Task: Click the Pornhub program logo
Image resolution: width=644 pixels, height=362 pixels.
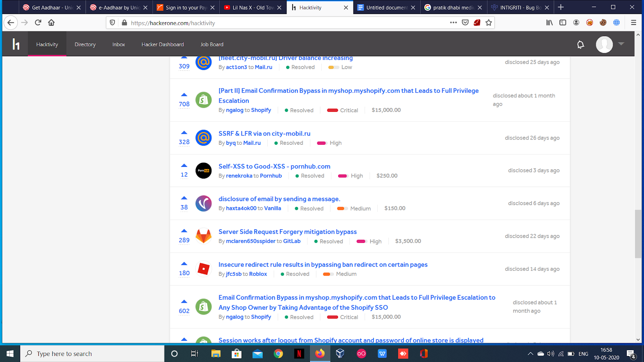Action: 204,171
